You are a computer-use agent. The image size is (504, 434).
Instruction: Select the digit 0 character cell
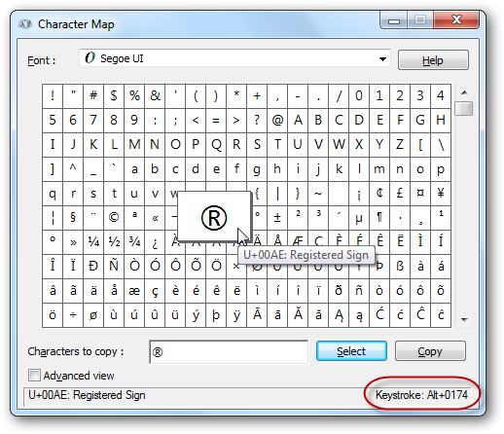tap(359, 96)
